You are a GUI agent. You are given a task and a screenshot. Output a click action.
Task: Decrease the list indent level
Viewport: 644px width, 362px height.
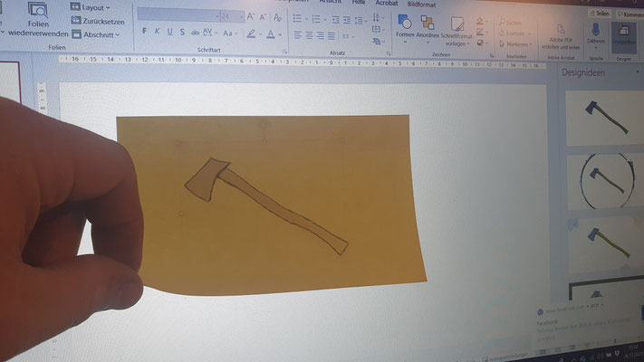[335, 20]
